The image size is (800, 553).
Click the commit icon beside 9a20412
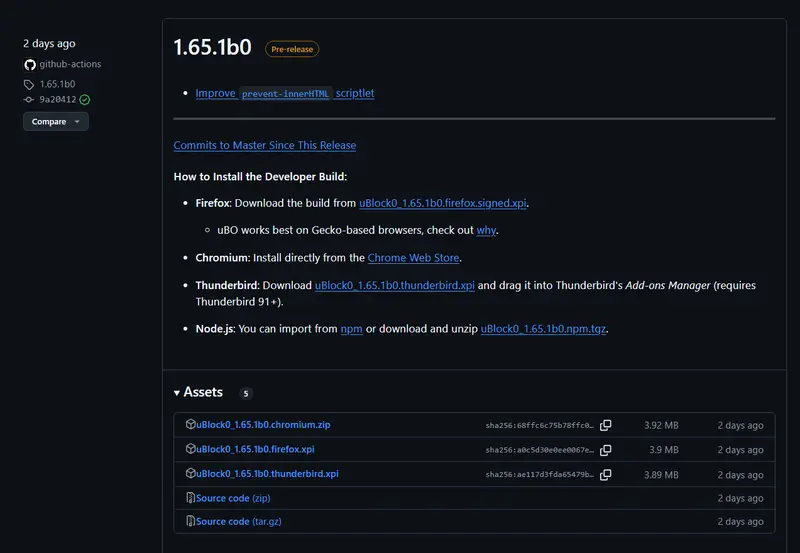[x=29, y=99]
